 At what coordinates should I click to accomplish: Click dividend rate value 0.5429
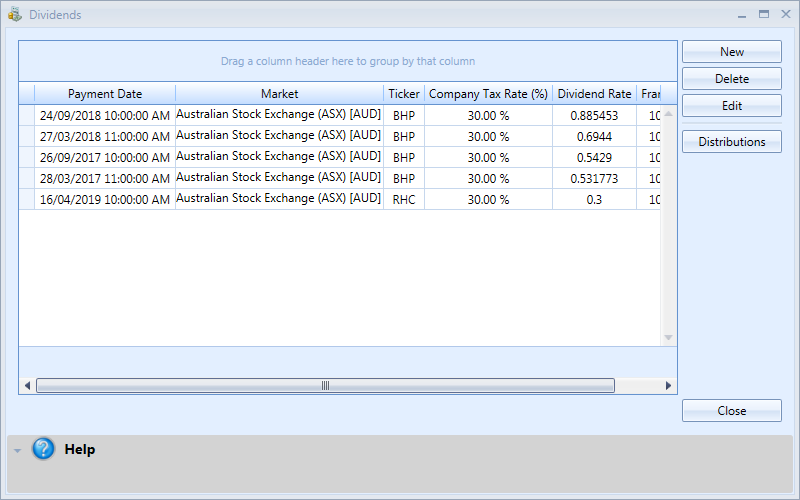pyautogui.click(x=594, y=158)
